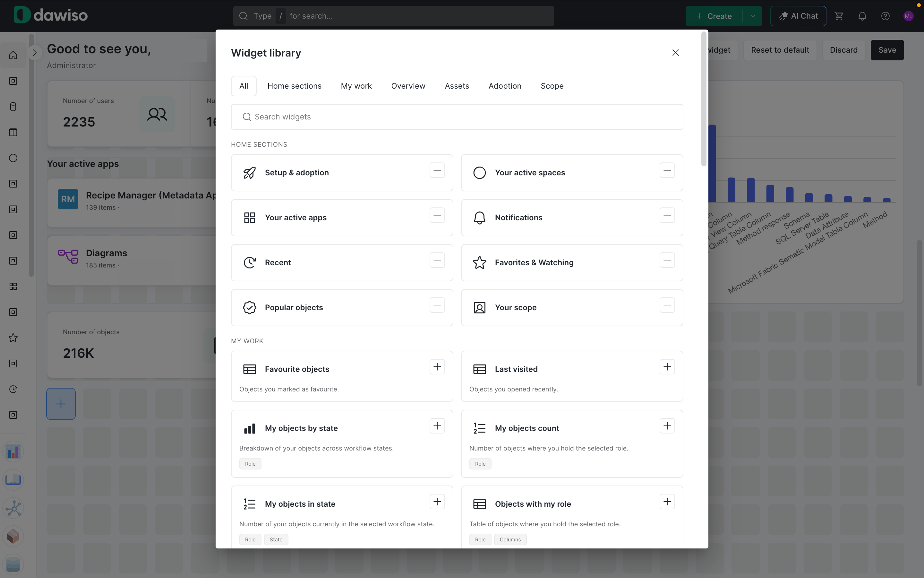Image resolution: width=924 pixels, height=578 pixels.
Task: Click the star icon of Favorites & Watching
Action: point(480,263)
